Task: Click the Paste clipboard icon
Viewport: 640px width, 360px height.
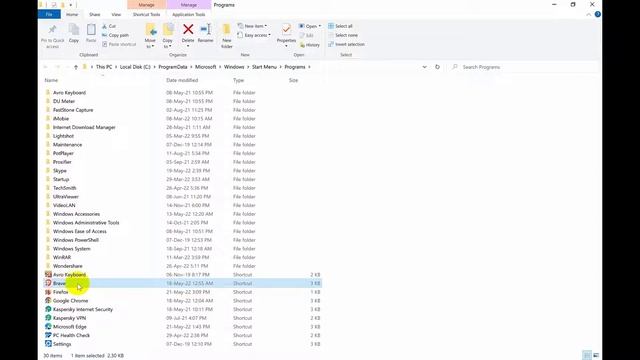Action: [x=91, y=30]
